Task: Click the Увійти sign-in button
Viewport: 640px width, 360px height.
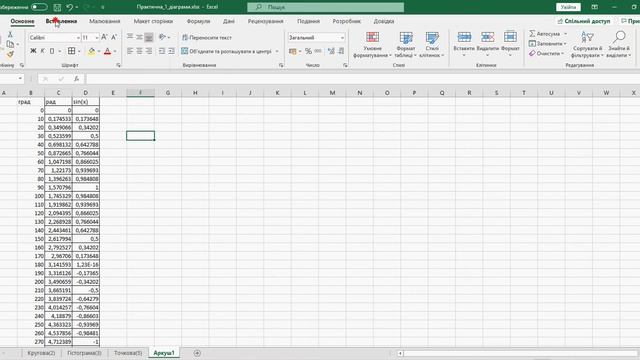Action: point(568,7)
